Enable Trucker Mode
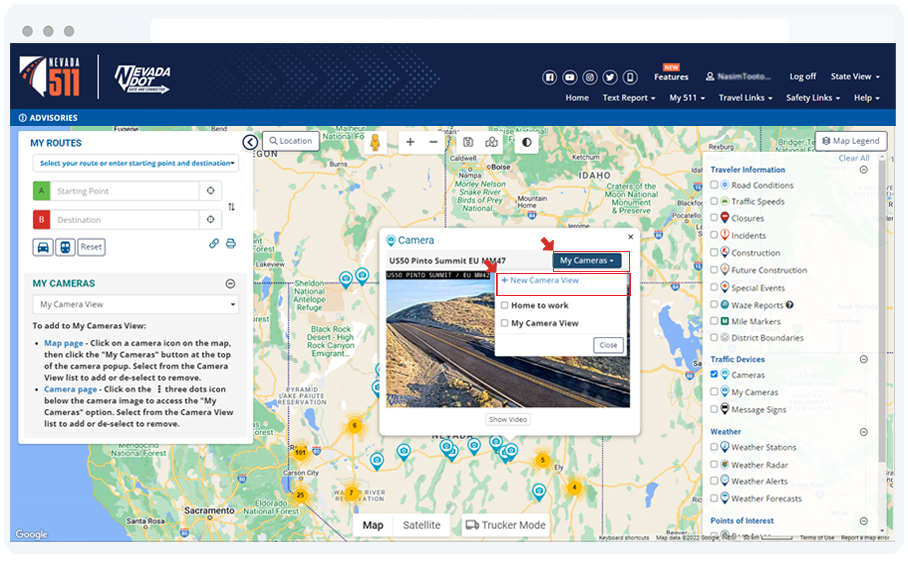 click(x=506, y=525)
